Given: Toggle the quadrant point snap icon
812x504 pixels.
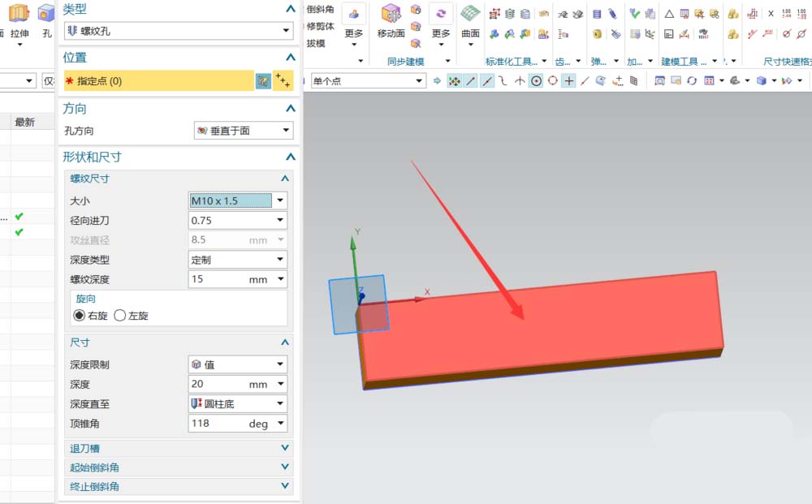Looking at the screenshot, I should 552,80.
